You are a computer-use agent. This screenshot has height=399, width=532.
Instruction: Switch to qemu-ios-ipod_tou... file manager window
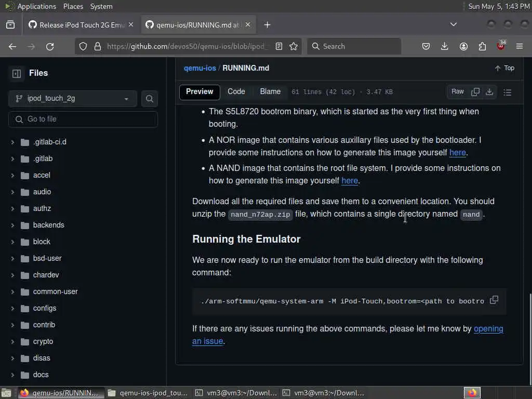[148, 393]
